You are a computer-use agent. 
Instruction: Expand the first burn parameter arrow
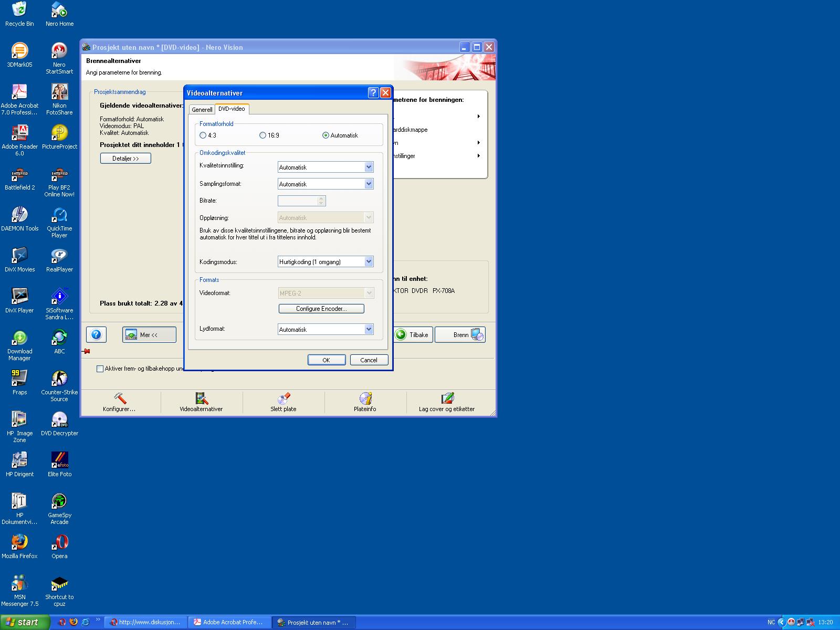478,117
